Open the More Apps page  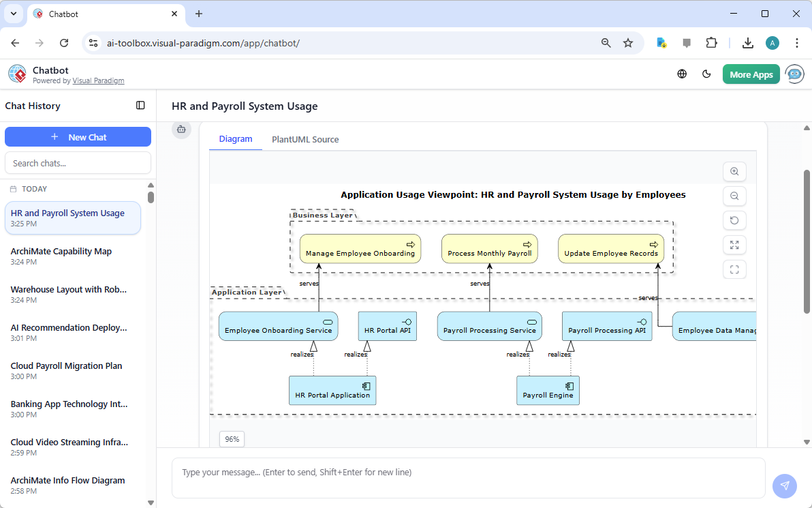[x=751, y=74]
